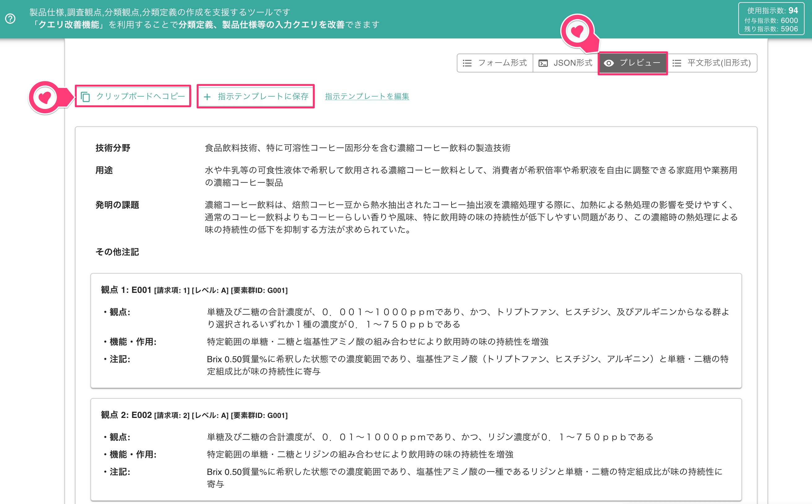Click 用途 field label

[104, 170]
